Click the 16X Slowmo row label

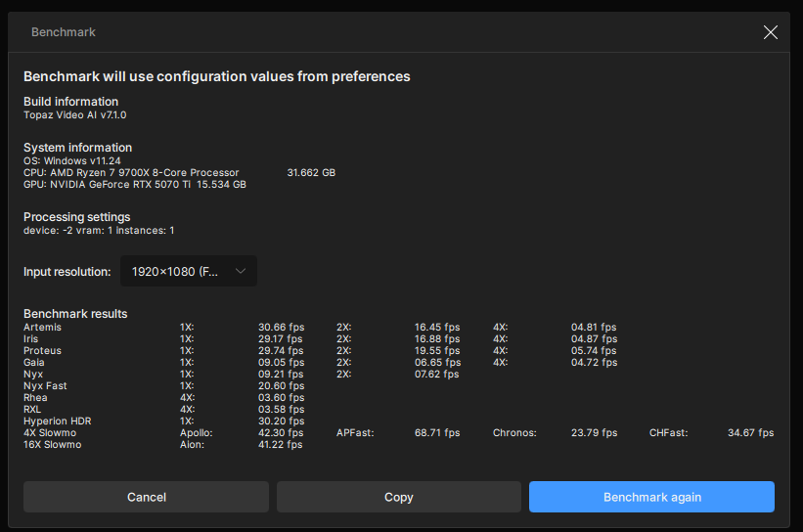pyautogui.click(x=52, y=444)
